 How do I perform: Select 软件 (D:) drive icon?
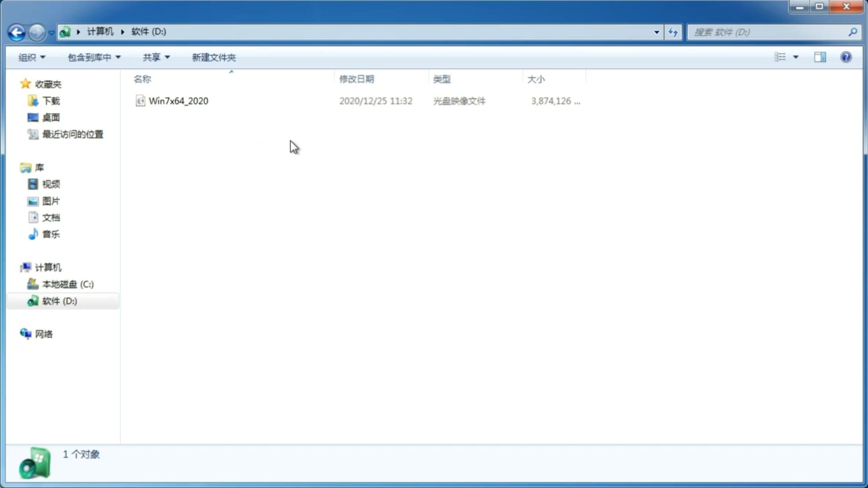click(x=32, y=300)
